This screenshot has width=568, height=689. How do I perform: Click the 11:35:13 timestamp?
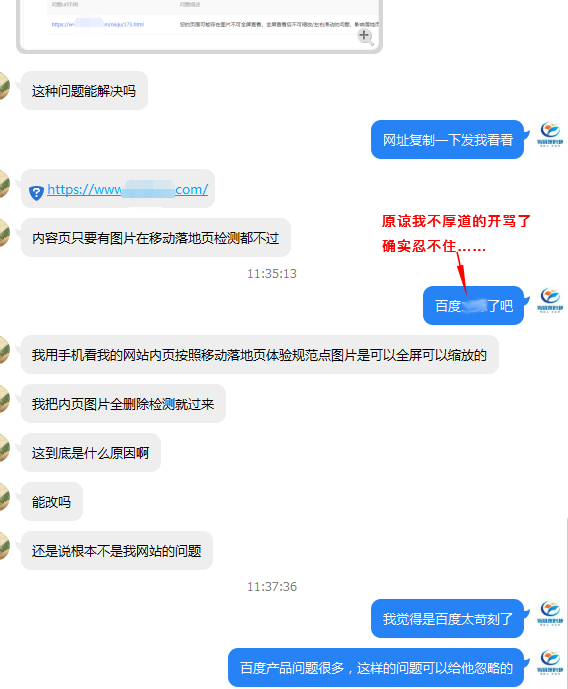tap(272, 274)
